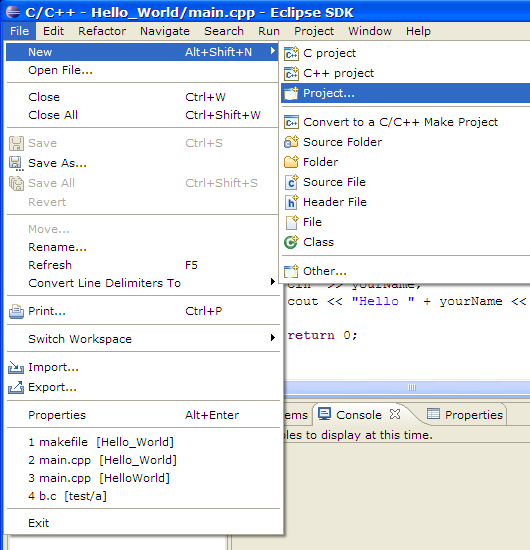
Task: Click the Save As disk icon
Action: click(16, 163)
